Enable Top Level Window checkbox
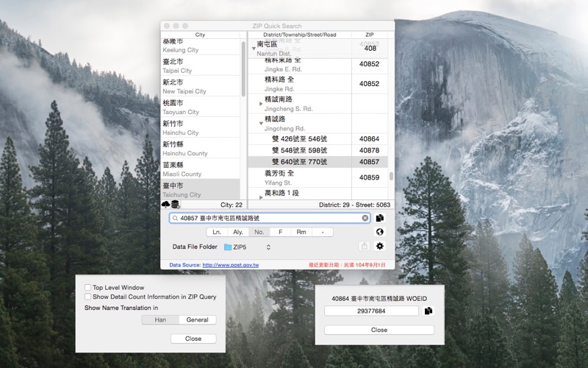Viewport: 588px width, 368px height. (87, 287)
